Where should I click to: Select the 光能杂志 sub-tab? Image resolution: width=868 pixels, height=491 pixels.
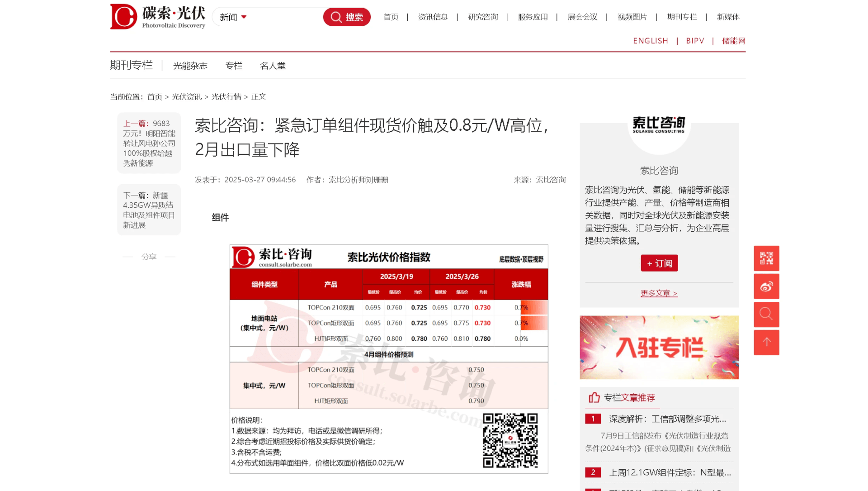click(190, 66)
